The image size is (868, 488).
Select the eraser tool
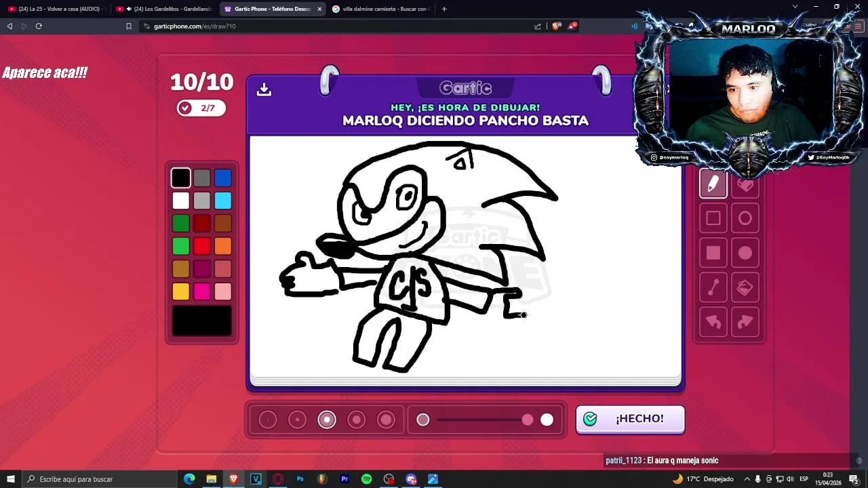point(745,184)
